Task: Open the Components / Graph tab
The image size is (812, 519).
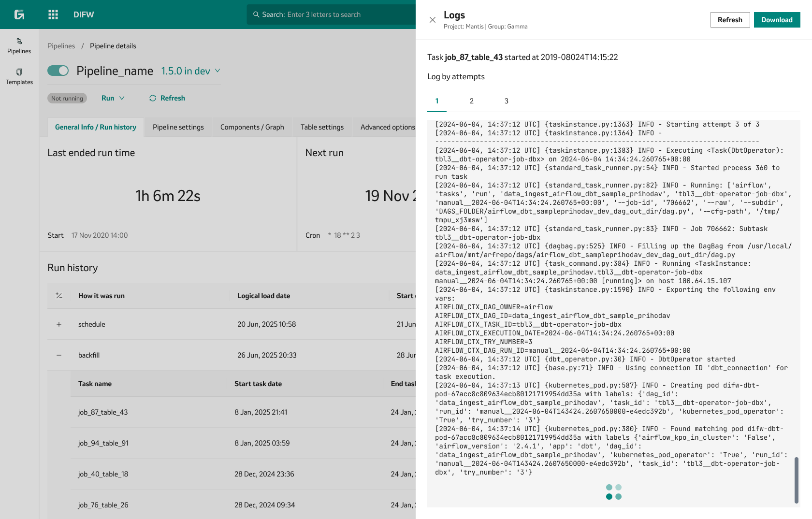Action: tap(252, 127)
